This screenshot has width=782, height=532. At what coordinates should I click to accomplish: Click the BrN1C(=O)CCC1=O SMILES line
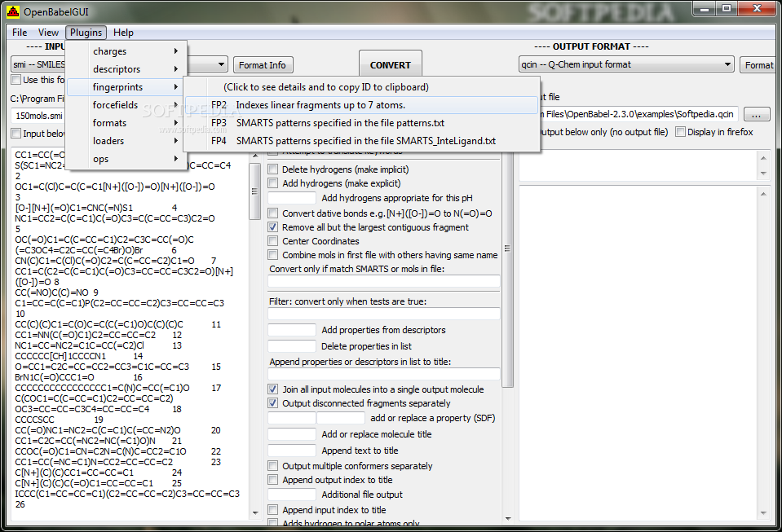click(x=55, y=377)
